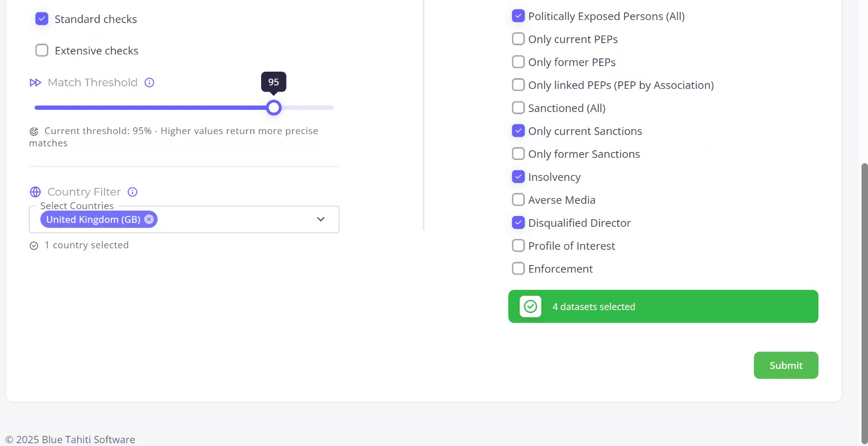Click the Match Threshold info icon

point(150,82)
